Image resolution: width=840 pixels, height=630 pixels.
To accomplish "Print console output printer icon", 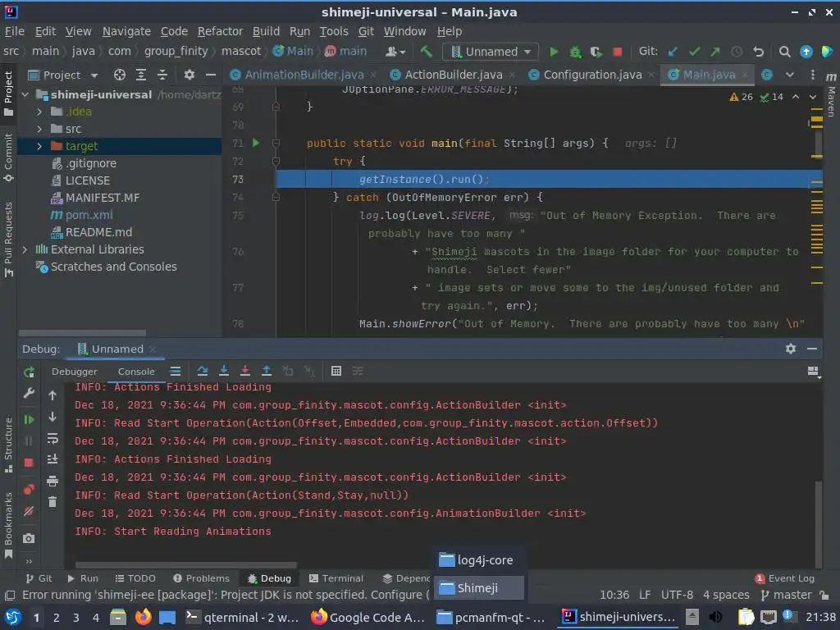I will click(52, 481).
